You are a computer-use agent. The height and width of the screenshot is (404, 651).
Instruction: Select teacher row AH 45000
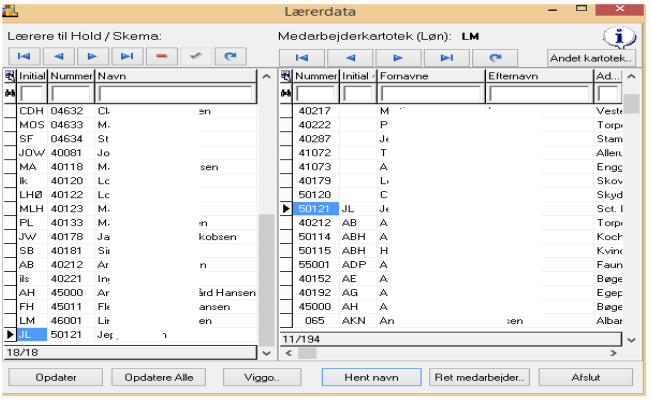click(x=130, y=293)
